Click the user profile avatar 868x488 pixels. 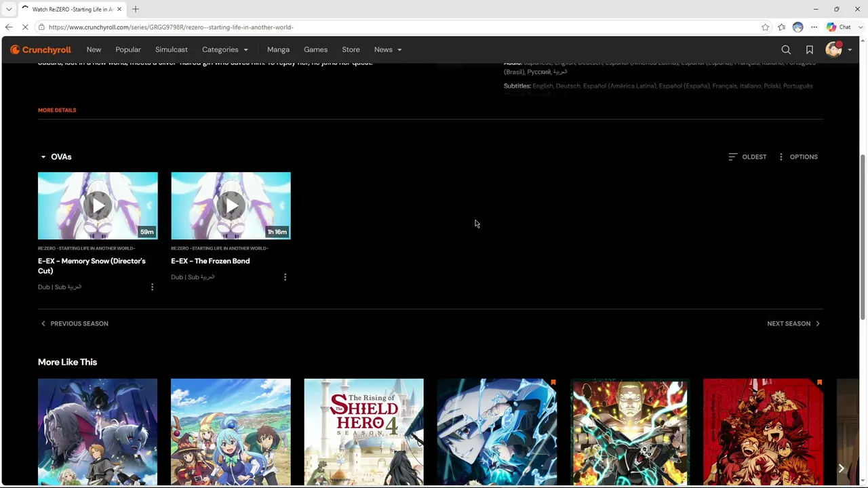833,49
